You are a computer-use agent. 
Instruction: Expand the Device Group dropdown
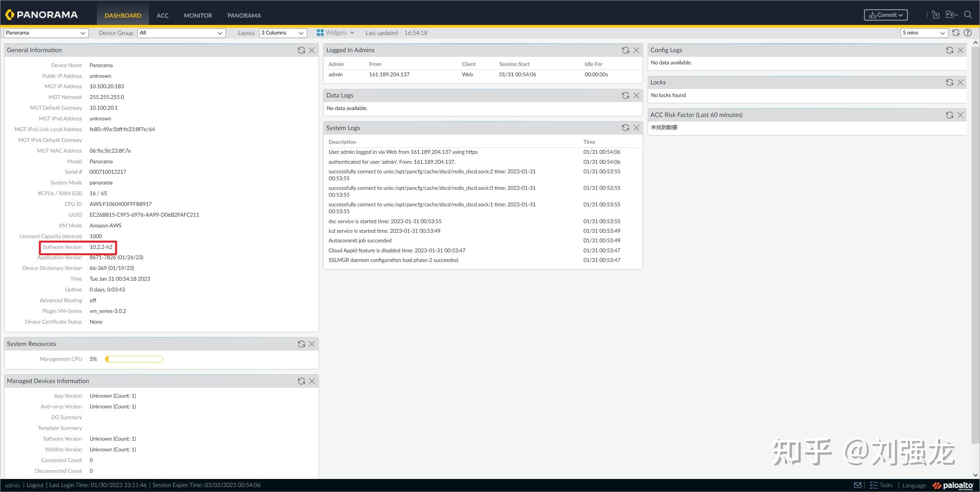[x=181, y=33]
